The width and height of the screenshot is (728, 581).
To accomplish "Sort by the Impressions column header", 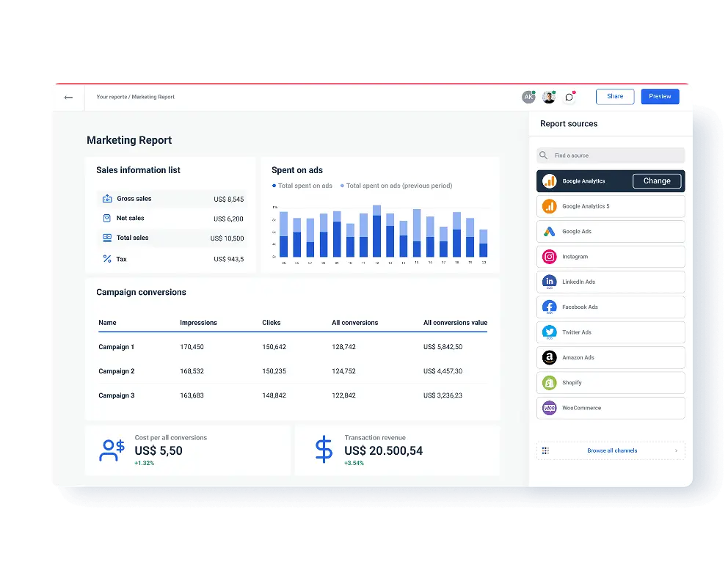I will (198, 323).
